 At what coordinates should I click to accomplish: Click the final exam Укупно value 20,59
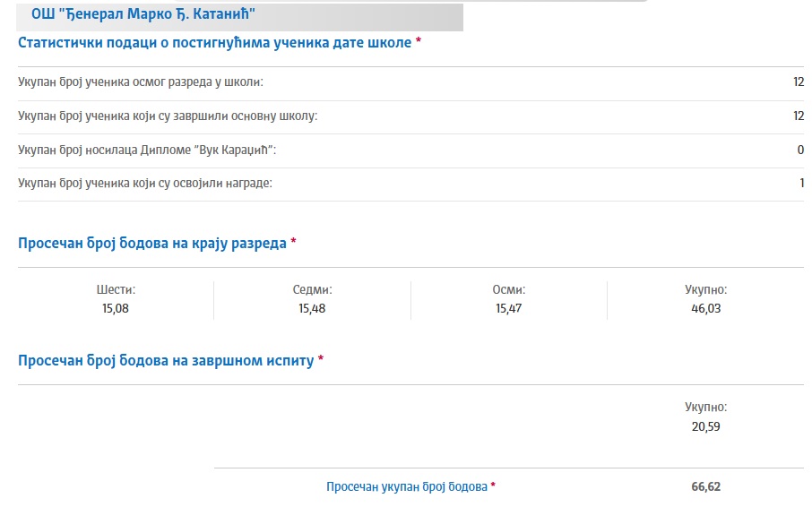(706, 426)
